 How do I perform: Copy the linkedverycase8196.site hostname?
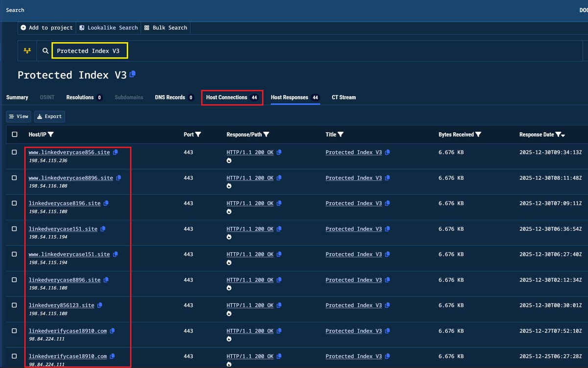click(x=106, y=203)
